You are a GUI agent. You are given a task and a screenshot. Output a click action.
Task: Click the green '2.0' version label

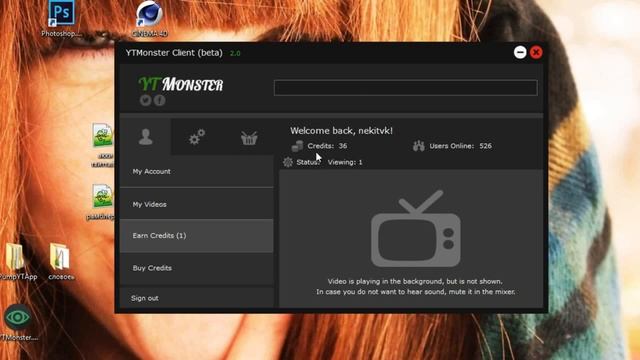click(235, 53)
